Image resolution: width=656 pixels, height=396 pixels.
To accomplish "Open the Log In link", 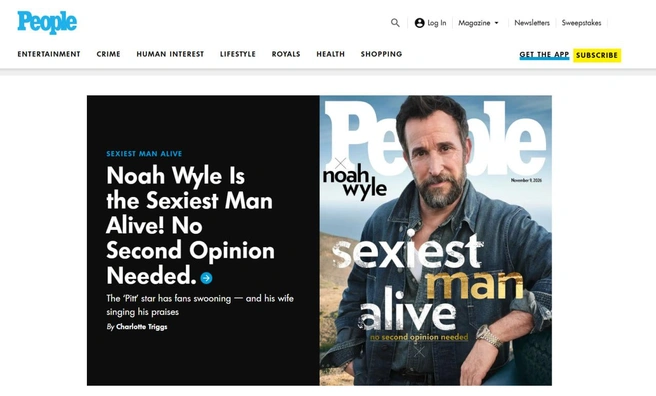I will pos(437,23).
